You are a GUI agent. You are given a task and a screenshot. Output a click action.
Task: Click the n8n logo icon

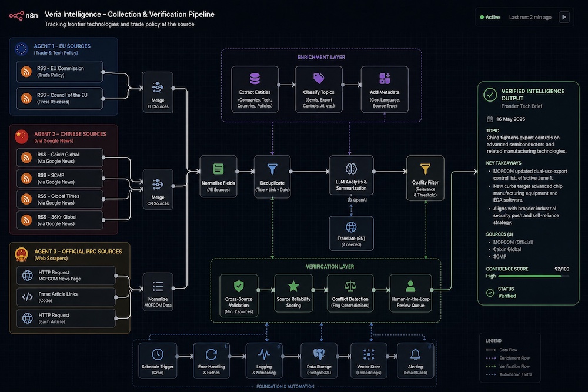(x=16, y=15)
